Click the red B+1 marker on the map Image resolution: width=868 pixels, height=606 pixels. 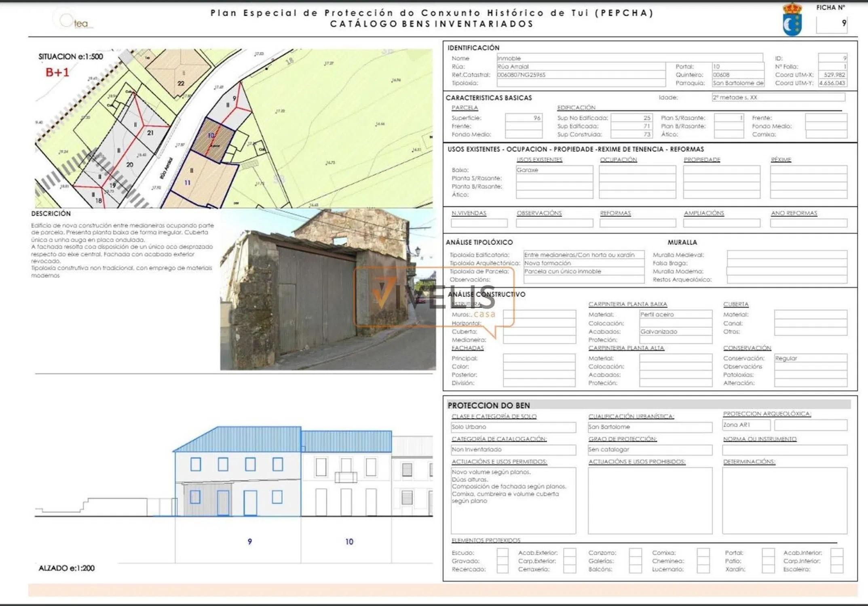coord(57,72)
